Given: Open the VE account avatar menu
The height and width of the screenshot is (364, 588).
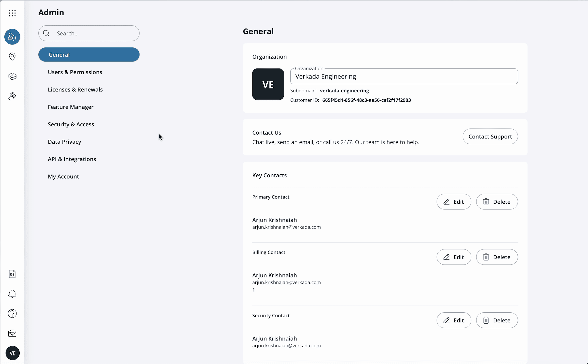Looking at the screenshot, I should (x=13, y=353).
